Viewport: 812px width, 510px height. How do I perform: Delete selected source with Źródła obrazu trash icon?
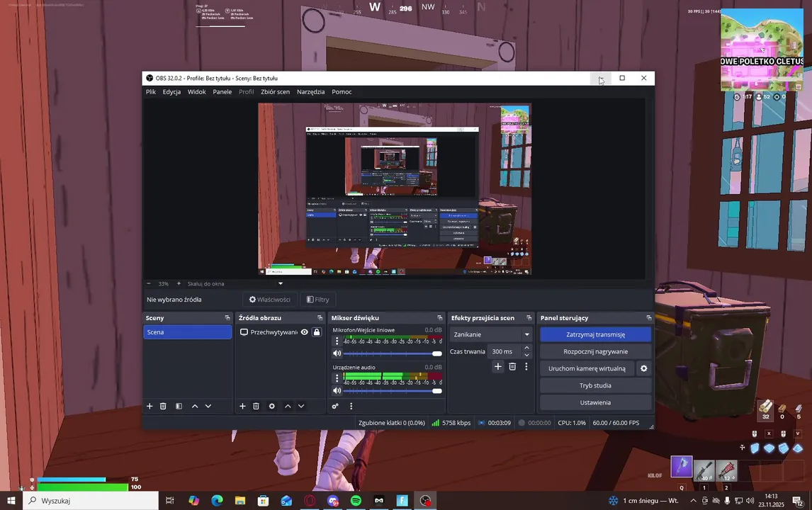pyautogui.click(x=256, y=406)
